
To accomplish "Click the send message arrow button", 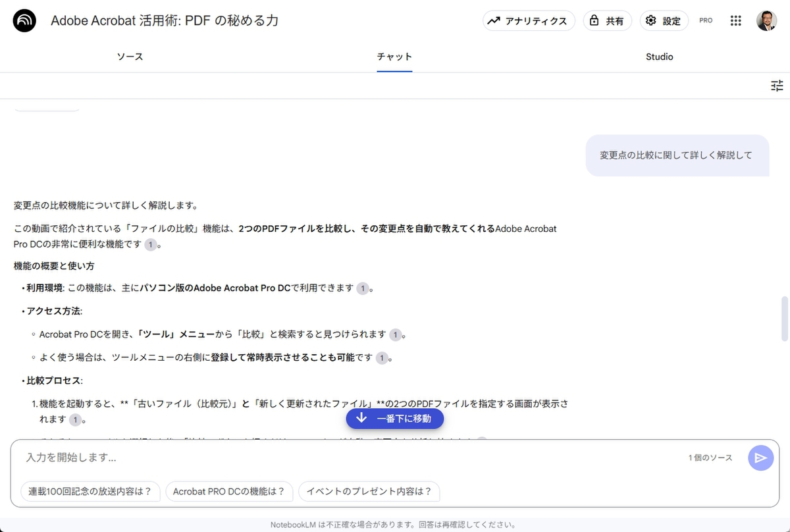I will click(760, 458).
